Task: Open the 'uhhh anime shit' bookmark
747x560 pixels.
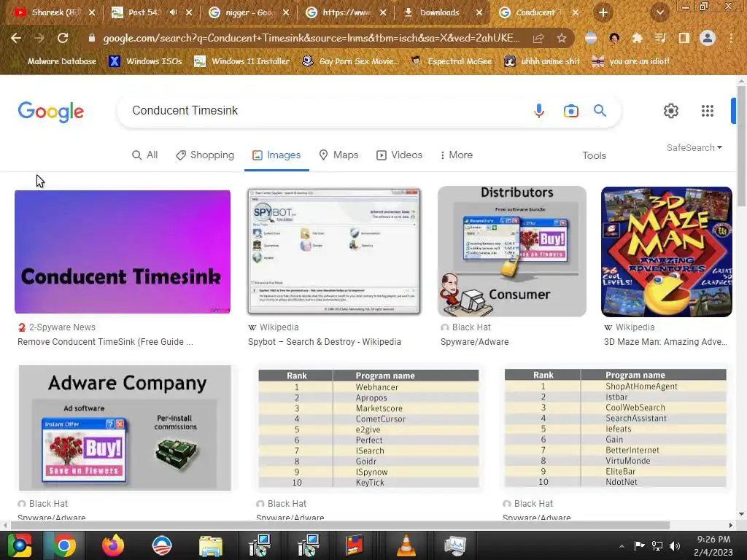Action: [543, 61]
